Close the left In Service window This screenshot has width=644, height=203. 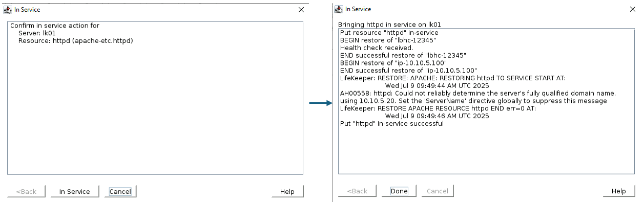tap(301, 10)
